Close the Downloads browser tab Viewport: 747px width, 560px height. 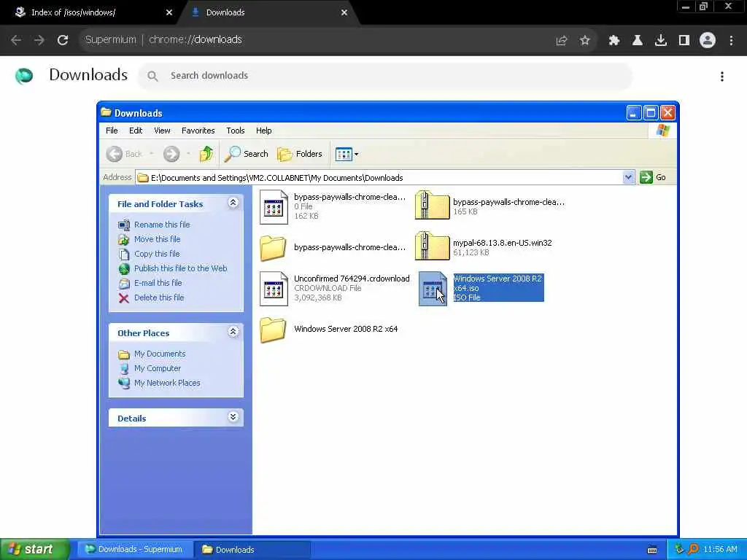[x=344, y=13]
